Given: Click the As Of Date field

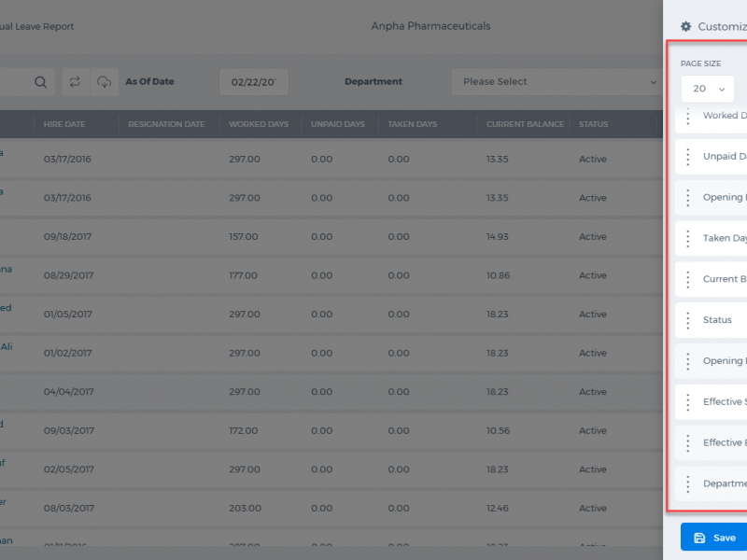Looking at the screenshot, I should (x=253, y=82).
